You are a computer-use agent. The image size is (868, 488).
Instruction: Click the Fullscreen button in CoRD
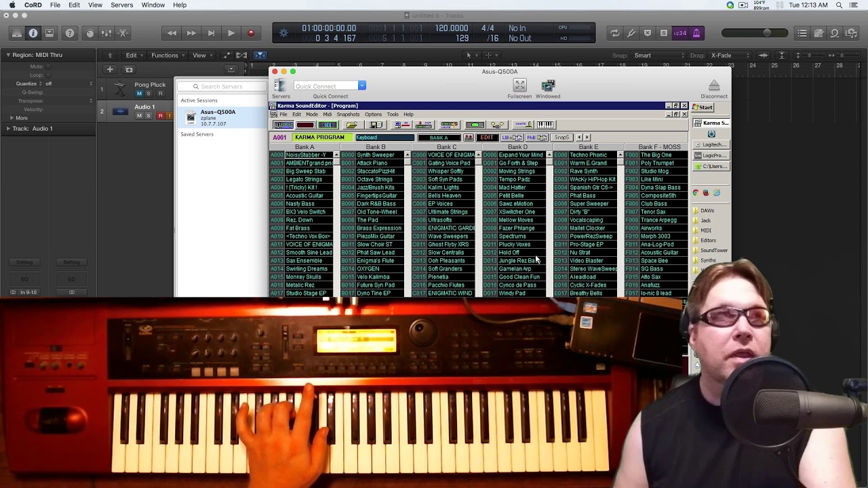coord(519,88)
